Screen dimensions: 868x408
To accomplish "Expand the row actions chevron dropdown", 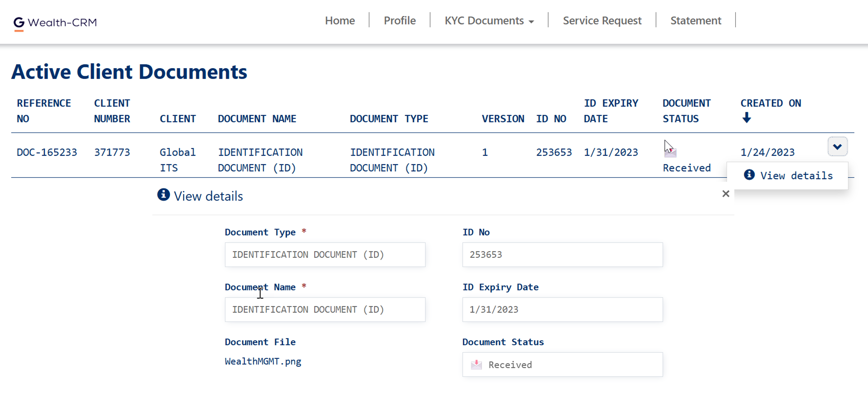I will (837, 146).
